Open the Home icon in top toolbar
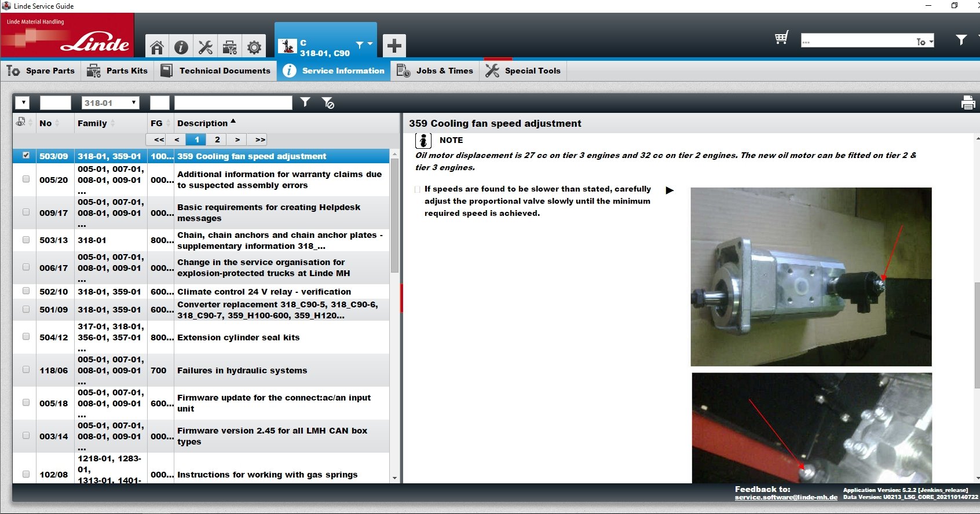The width and height of the screenshot is (980, 514). [x=156, y=47]
